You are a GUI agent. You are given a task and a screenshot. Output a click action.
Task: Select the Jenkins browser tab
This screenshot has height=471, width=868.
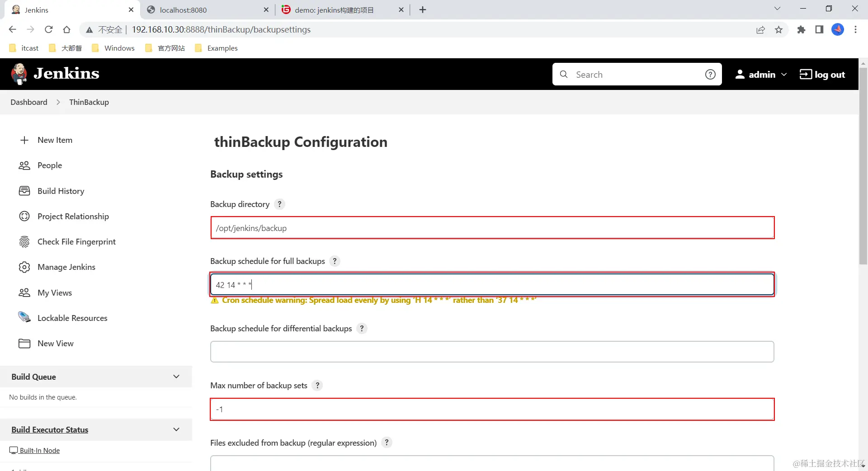click(x=72, y=10)
